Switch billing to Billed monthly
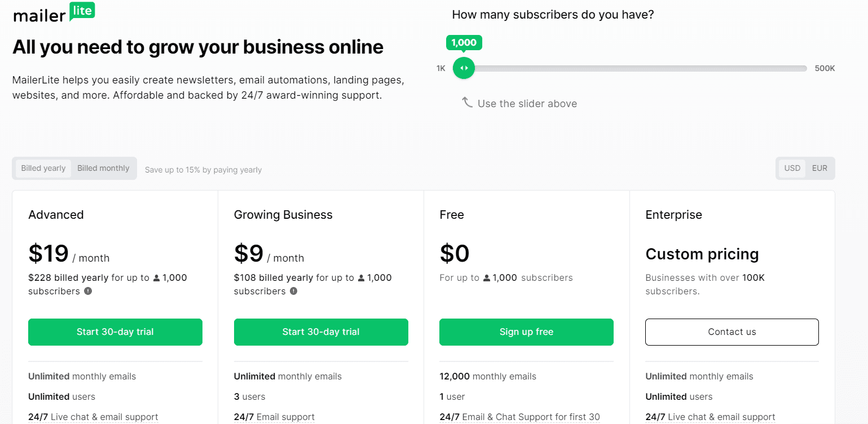The height and width of the screenshot is (424, 868). [103, 168]
